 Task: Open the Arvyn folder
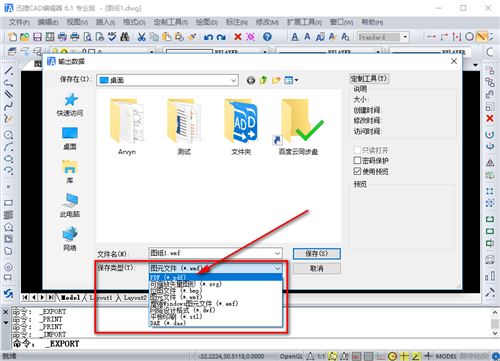[x=127, y=127]
